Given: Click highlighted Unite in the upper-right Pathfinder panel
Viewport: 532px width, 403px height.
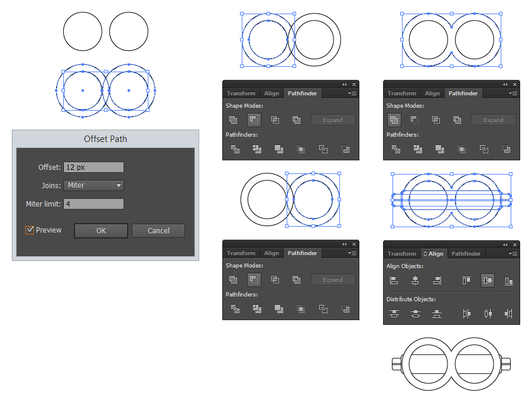Looking at the screenshot, I should point(394,120).
